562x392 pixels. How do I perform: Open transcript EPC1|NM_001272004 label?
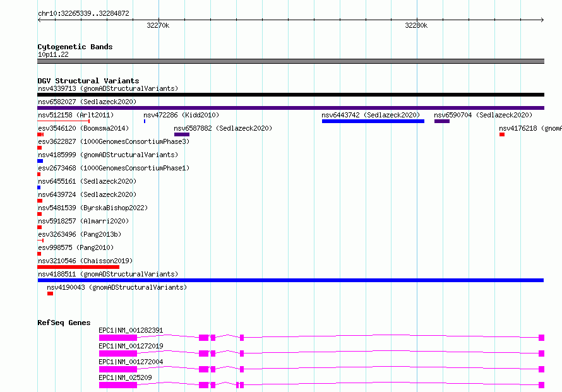pos(131,362)
